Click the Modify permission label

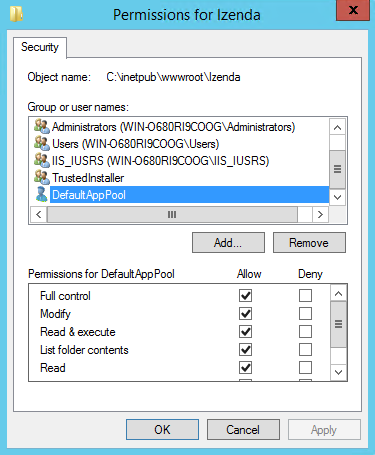point(55,314)
